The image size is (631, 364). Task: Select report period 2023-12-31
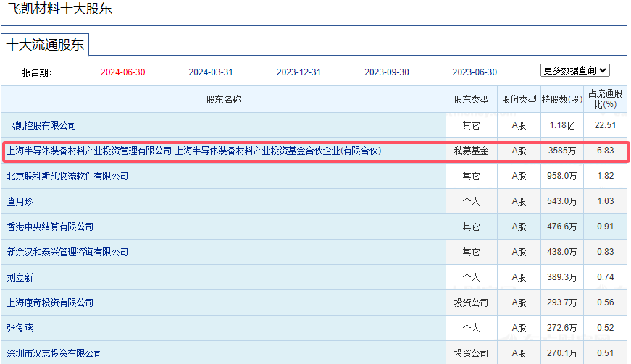coord(298,72)
